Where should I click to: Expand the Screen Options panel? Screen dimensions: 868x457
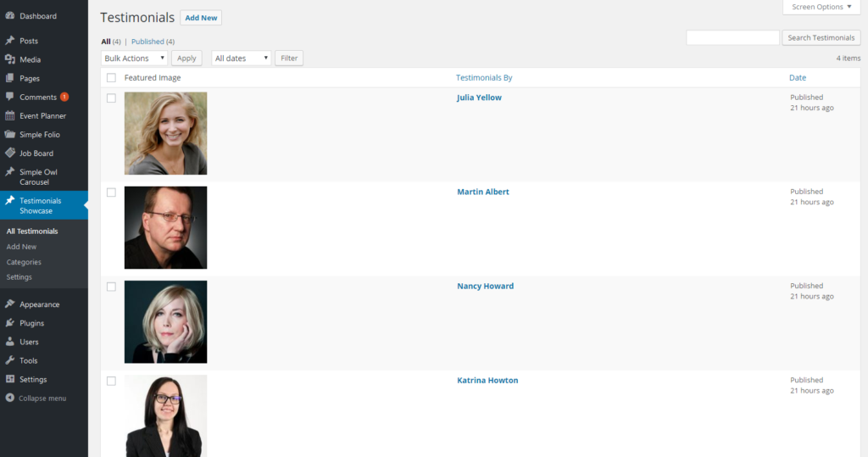821,7
